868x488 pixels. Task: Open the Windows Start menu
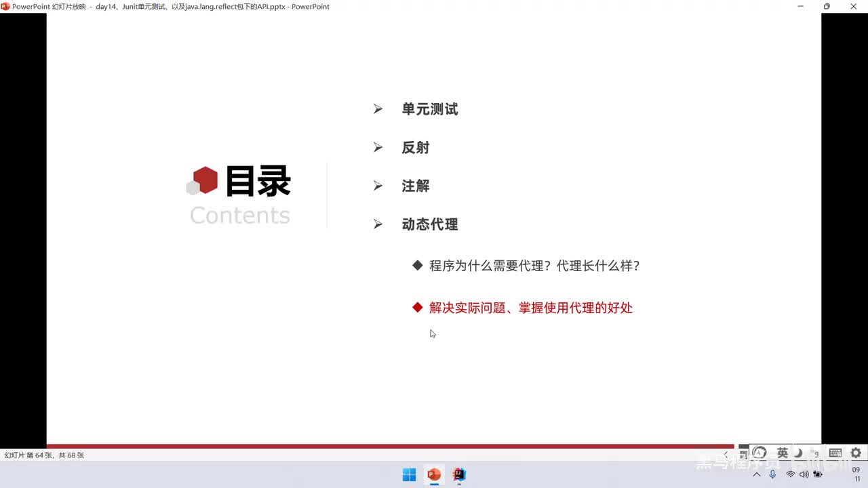(x=410, y=474)
